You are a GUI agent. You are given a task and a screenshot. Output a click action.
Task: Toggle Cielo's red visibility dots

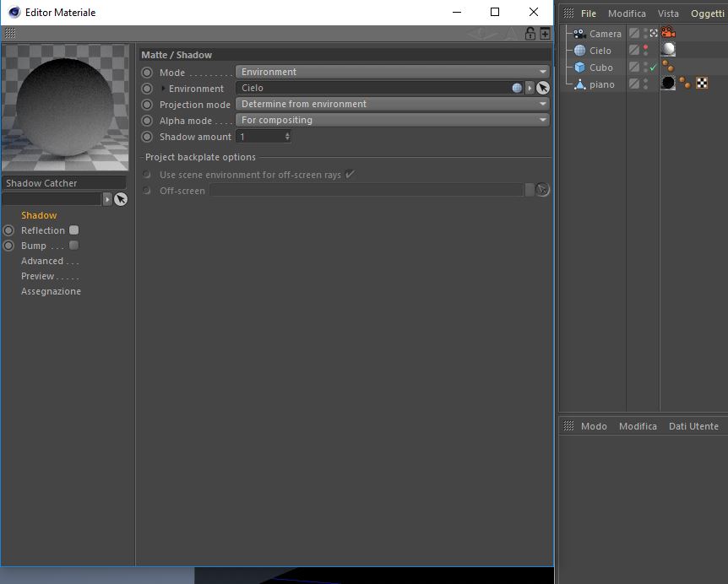[x=645, y=50]
